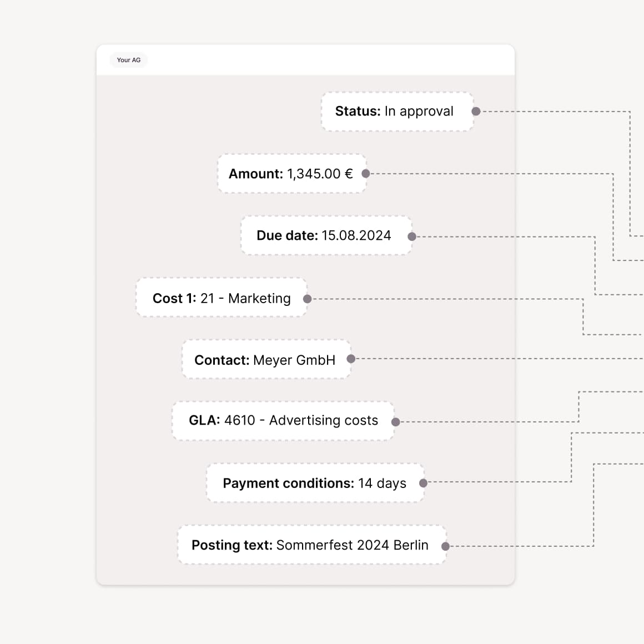Click the connector dot beside Due date
This screenshot has width=644, height=644.
point(412,237)
